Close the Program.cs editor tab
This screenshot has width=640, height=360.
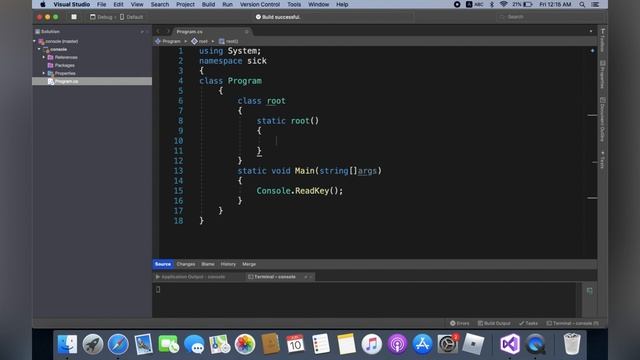(x=247, y=31)
